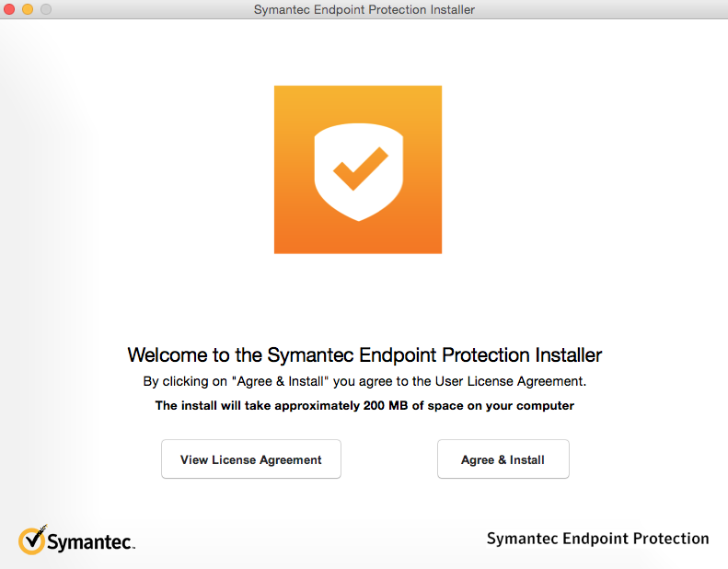
Task: Click the Symantec wordmark at bottom left
Action: (90, 542)
